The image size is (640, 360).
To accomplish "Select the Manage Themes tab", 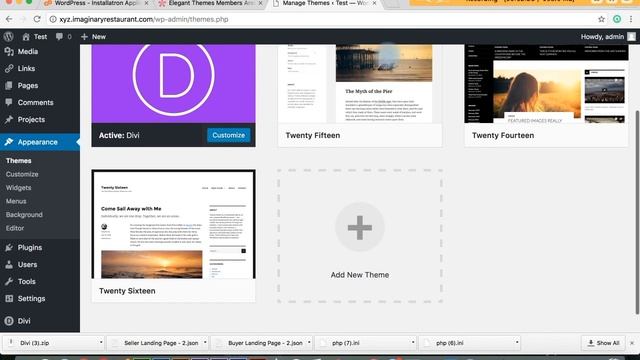I will [324, 3].
